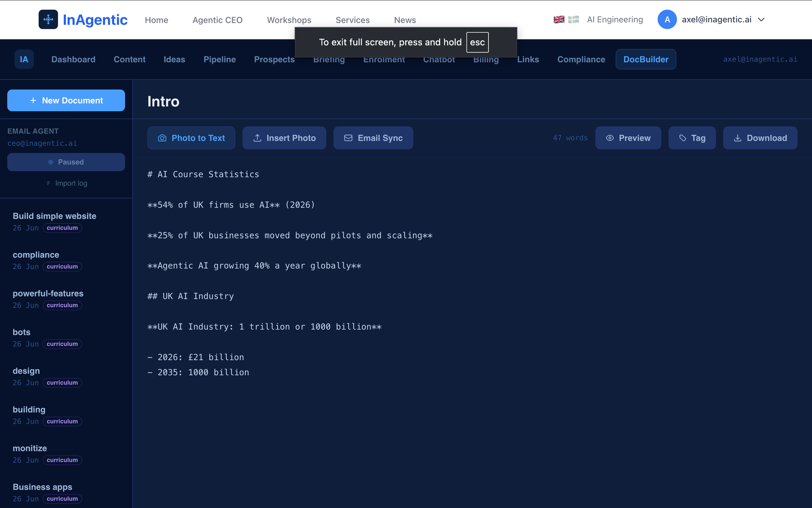Click the camera icon on Photo to Text
812x508 pixels.
(x=162, y=138)
